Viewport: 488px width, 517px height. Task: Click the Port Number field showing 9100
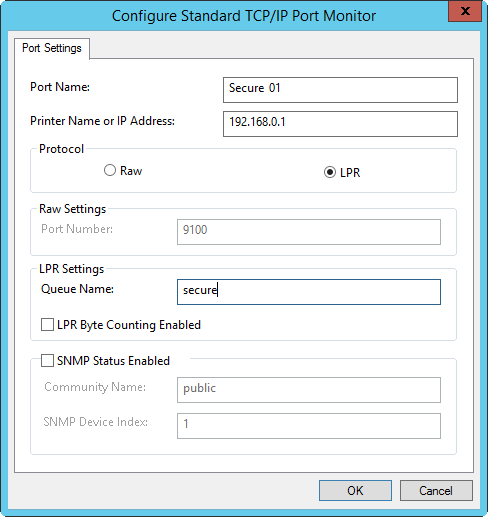[309, 232]
